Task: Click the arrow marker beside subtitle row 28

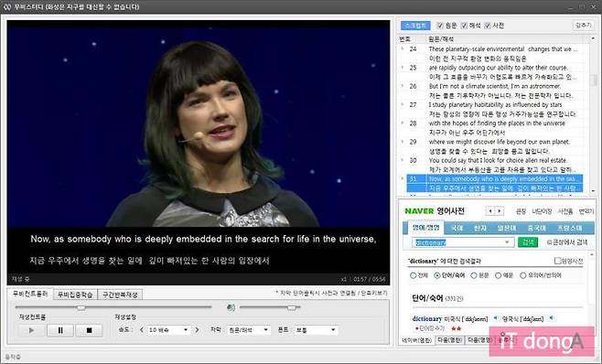Action: pyautogui.click(x=403, y=123)
